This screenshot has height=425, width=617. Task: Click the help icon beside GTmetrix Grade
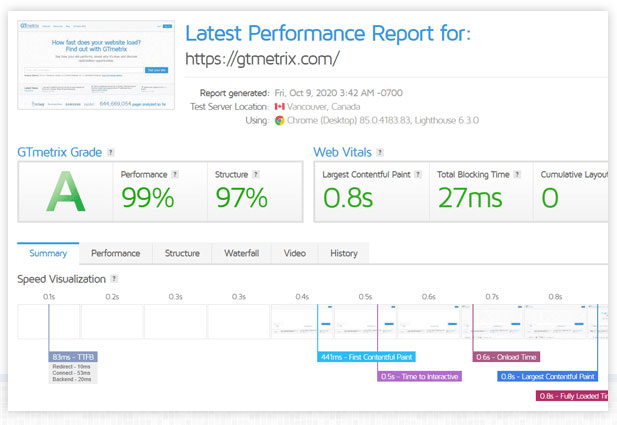(111, 153)
